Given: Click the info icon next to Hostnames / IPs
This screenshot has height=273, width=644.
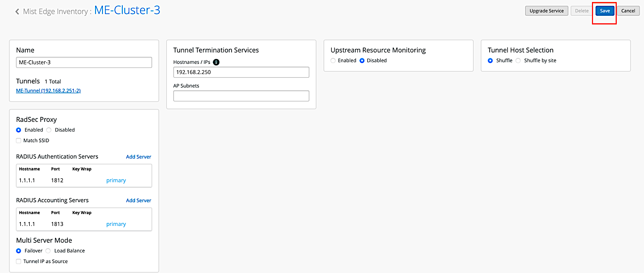Looking at the screenshot, I should pyautogui.click(x=216, y=62).
